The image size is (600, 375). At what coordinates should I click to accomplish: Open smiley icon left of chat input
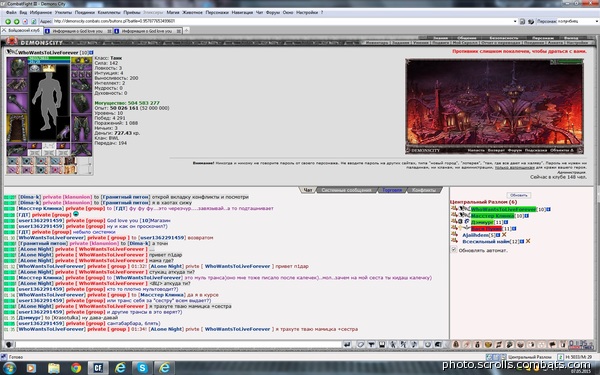[8, 344]
